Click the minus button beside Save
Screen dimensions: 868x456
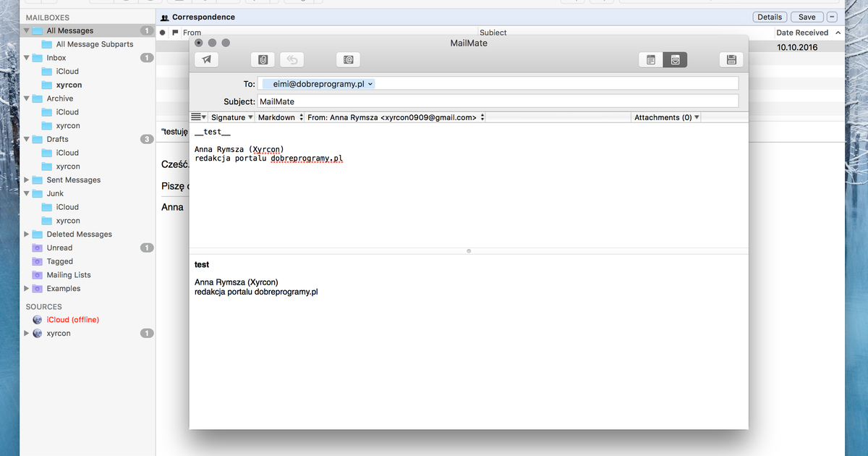pyautogui.click(x=833, y=17)
